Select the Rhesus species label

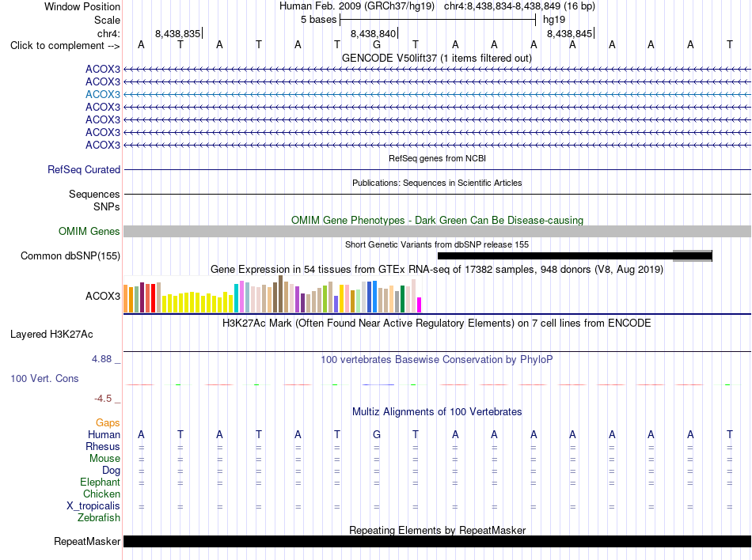103,446
